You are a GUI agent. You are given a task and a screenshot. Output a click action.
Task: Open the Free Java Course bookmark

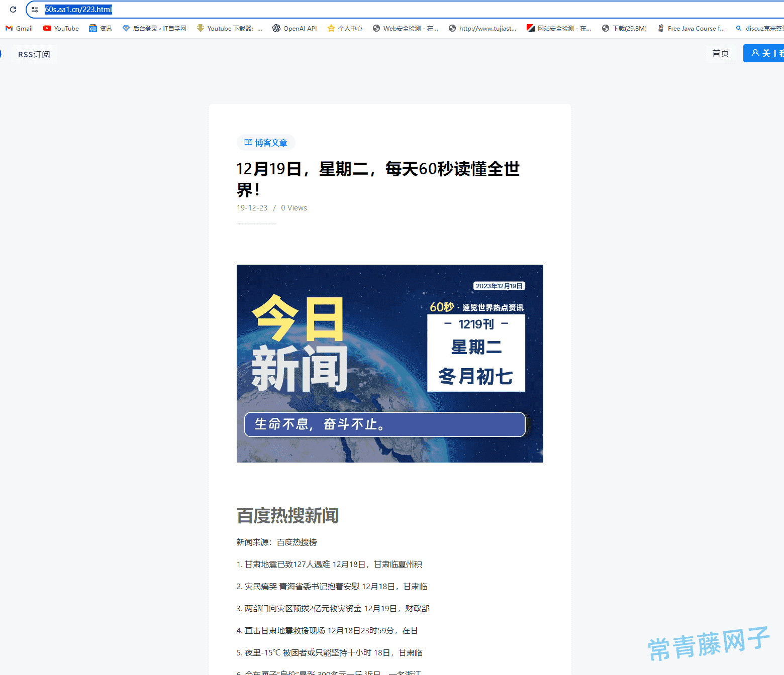[691, 29]
